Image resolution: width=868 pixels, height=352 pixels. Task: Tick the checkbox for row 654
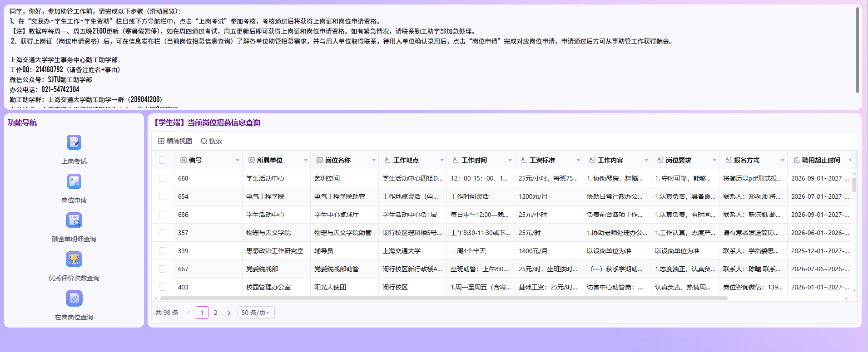click(163, 196)
